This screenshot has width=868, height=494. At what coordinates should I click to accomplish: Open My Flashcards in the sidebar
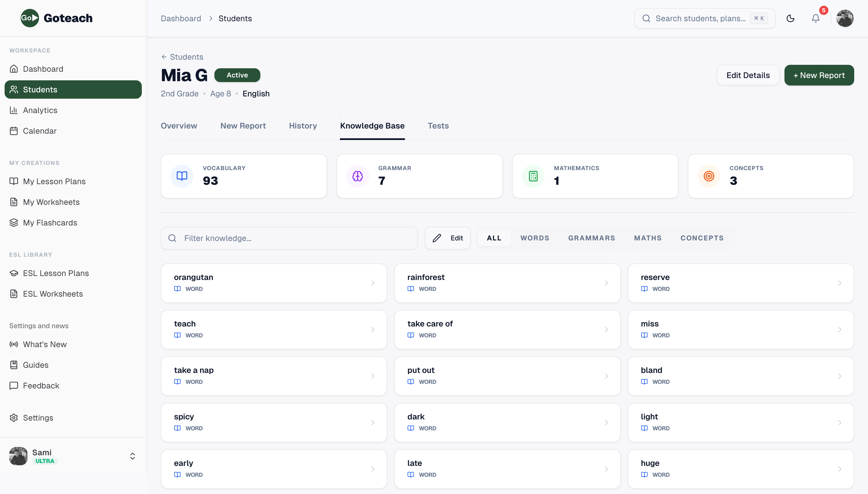50,223
